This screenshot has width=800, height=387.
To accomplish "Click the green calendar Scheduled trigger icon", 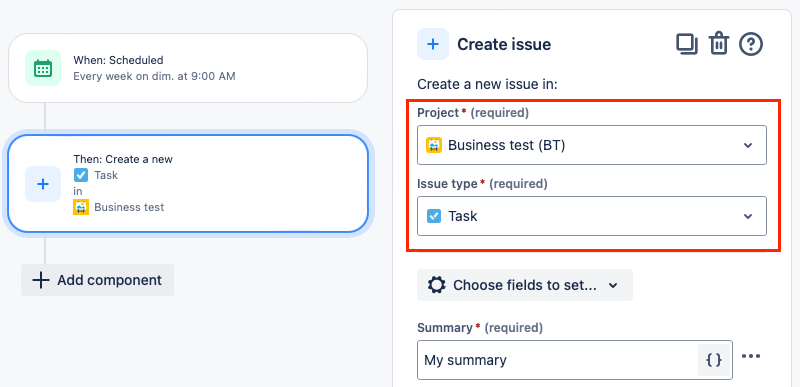I will click(x=43, y=68).
